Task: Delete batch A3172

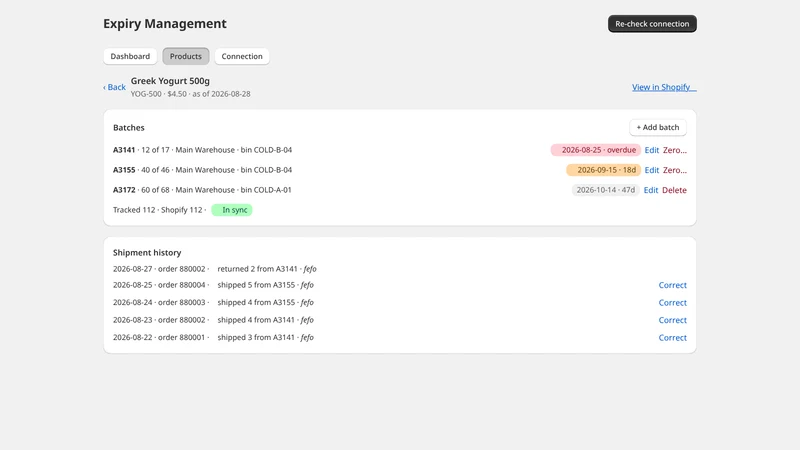Action: (674, 190)
